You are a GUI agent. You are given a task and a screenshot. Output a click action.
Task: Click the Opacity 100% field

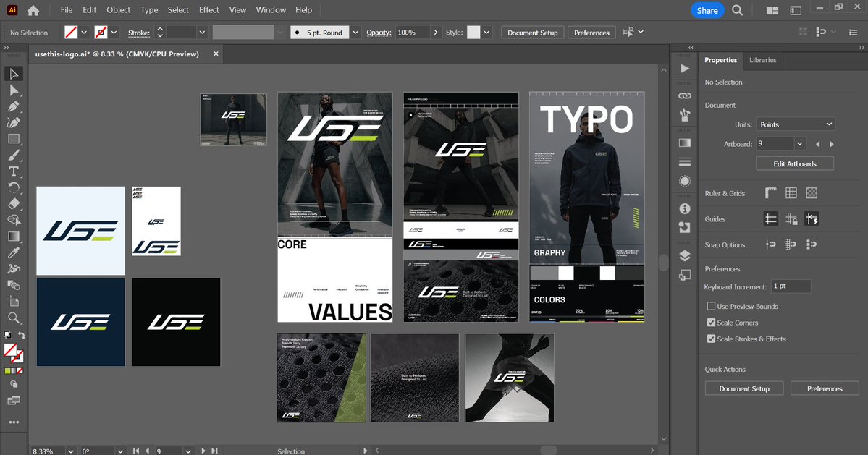413,33
